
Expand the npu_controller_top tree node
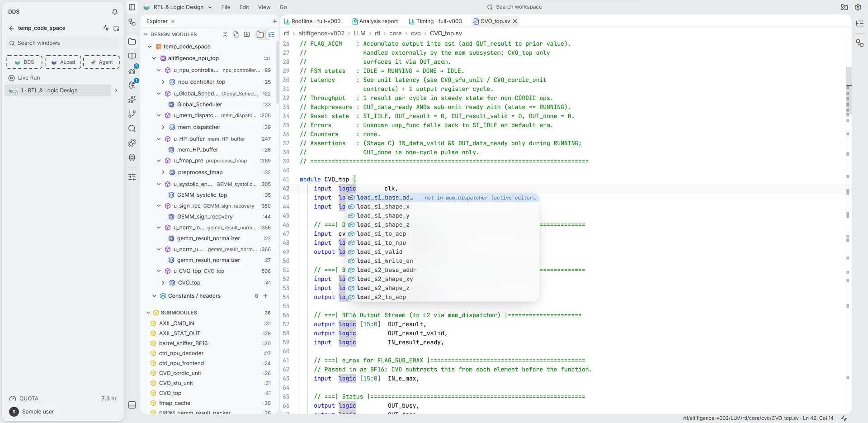pos(163,82)
